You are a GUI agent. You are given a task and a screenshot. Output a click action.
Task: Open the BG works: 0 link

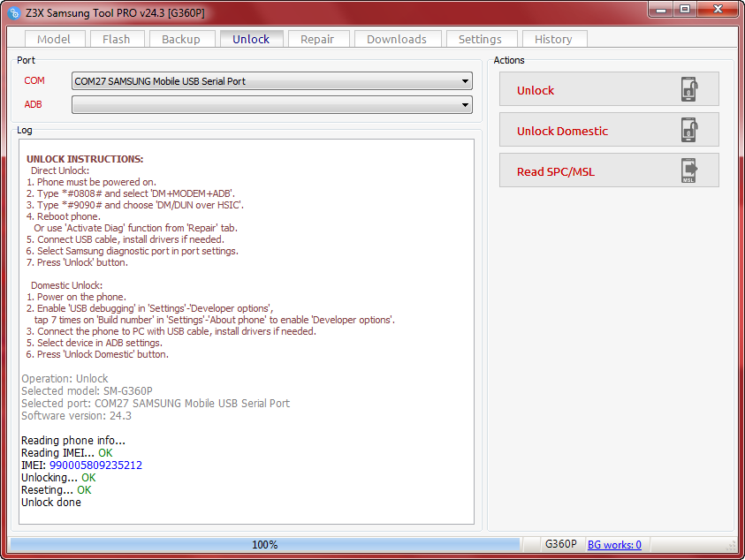click(614, 544)
